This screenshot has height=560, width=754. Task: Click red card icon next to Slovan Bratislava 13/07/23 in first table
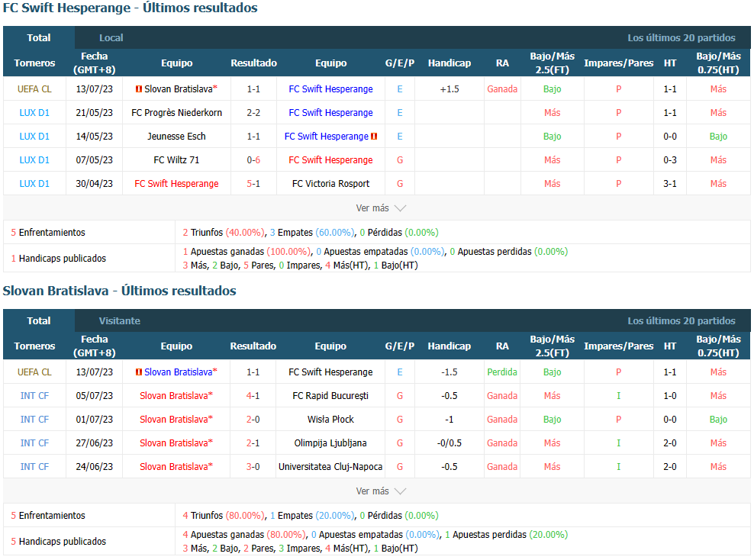[139, 89]
